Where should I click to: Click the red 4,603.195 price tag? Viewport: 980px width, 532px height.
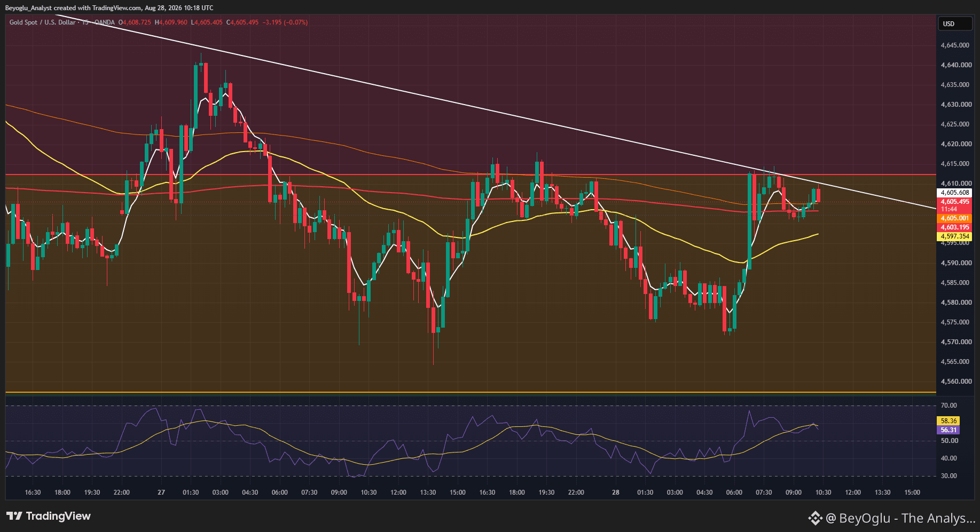(x=955, y=227)
